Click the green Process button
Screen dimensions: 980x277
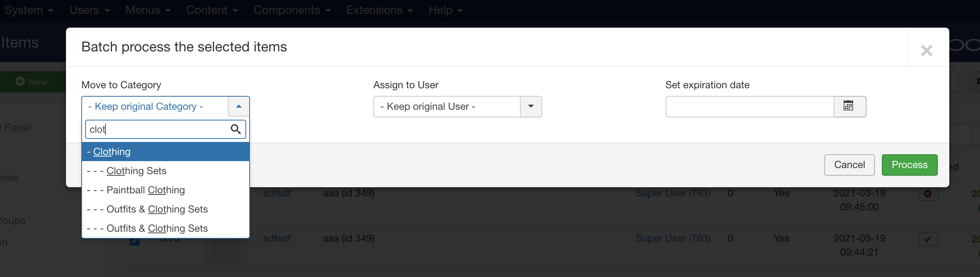[909, 165]
